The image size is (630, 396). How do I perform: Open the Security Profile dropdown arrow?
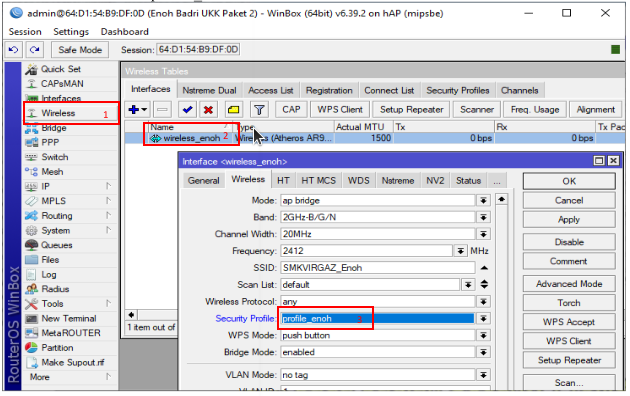pos(483,318)
